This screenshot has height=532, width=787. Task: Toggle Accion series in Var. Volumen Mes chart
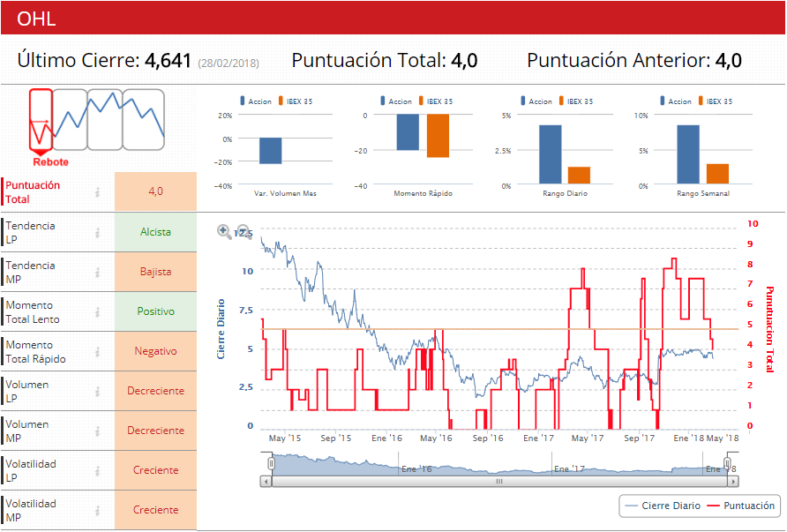coord(256,101)
